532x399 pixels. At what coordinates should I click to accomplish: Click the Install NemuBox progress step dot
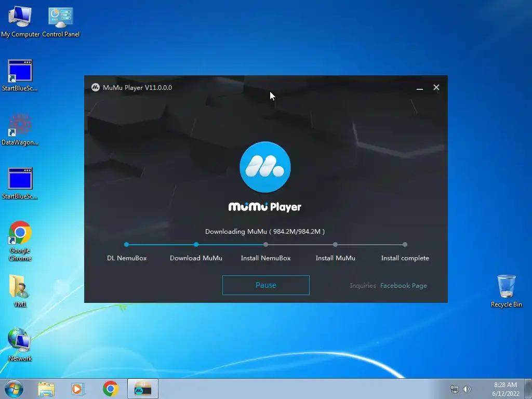265,244
